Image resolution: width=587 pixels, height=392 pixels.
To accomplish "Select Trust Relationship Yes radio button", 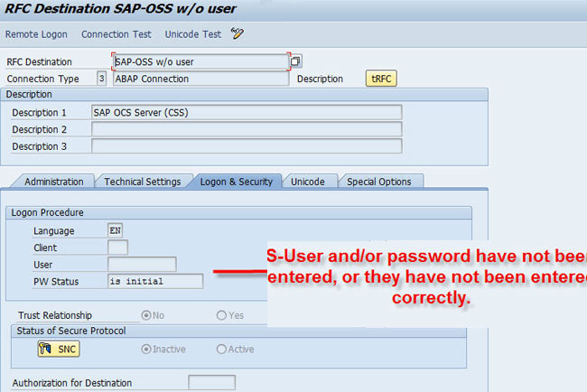I will pyautogui.click(x=221, y=315).
